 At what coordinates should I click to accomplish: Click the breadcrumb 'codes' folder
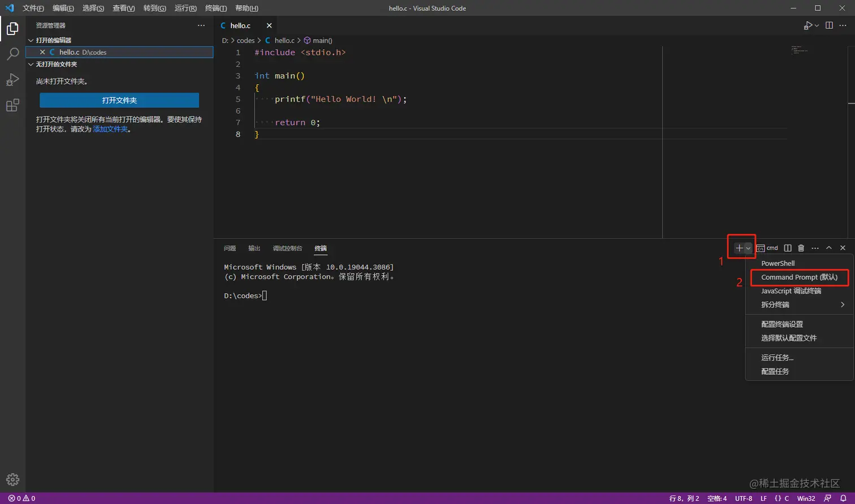(x=245, y=41)
